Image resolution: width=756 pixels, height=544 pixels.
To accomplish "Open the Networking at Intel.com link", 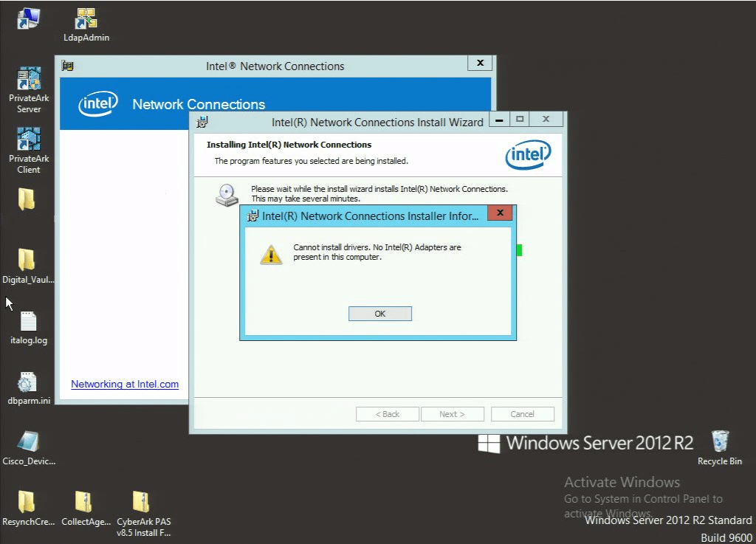I will (124, 384).
